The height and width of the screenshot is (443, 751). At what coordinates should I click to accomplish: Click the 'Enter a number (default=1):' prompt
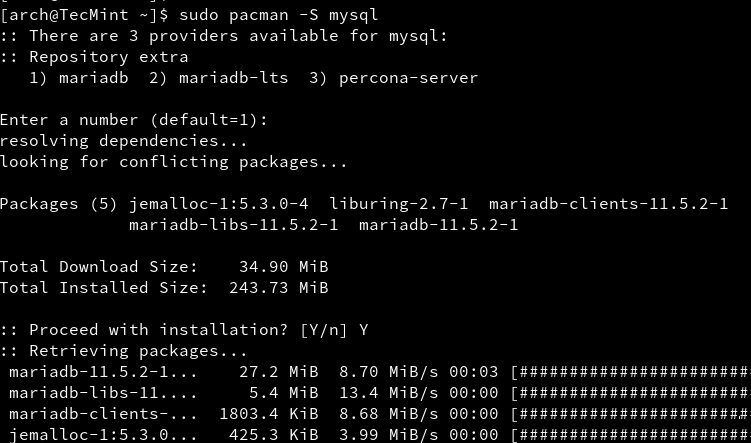tap(134, 120)
